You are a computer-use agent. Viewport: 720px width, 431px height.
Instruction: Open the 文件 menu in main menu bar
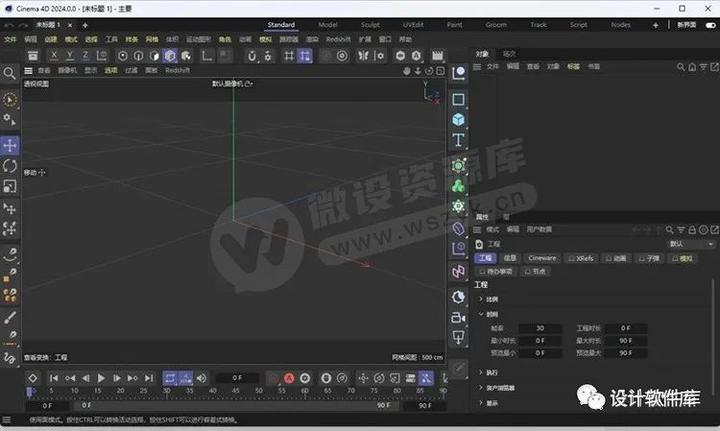[10, 39]
